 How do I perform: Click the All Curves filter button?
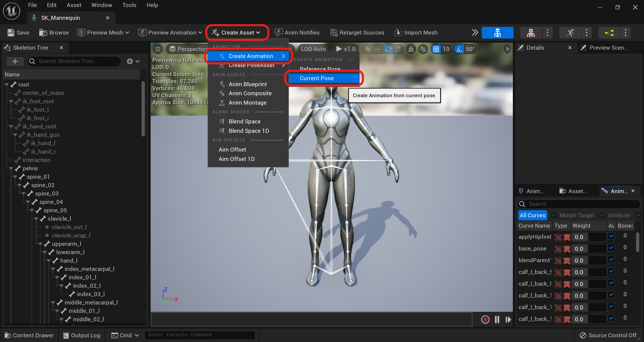(532, 215)
